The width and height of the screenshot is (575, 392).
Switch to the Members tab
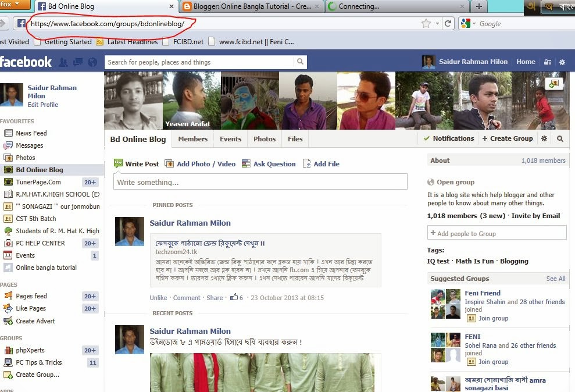click(193, 139)
